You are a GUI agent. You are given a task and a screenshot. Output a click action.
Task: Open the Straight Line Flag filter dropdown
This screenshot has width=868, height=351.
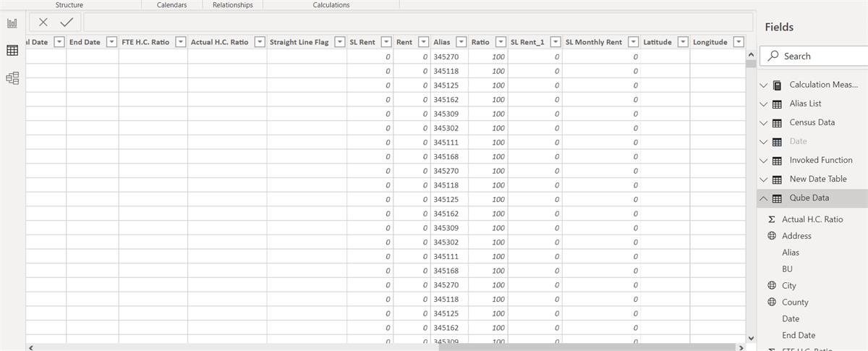point(339,42)
